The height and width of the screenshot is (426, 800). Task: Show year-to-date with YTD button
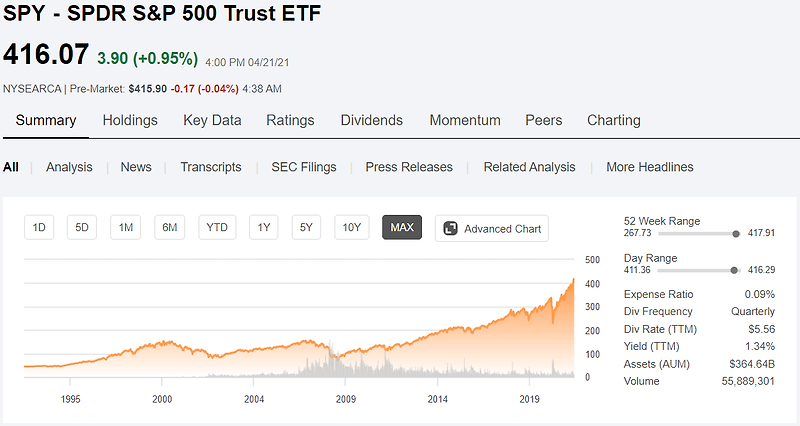(217, 228)
